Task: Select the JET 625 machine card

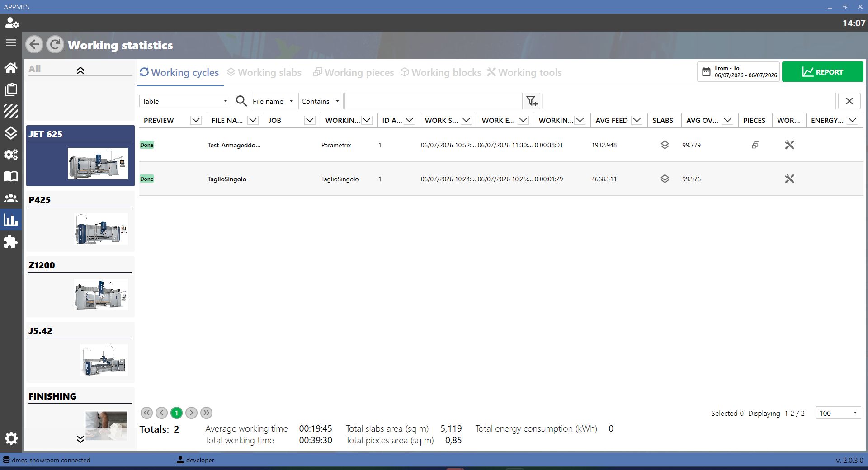Action: 80,155
